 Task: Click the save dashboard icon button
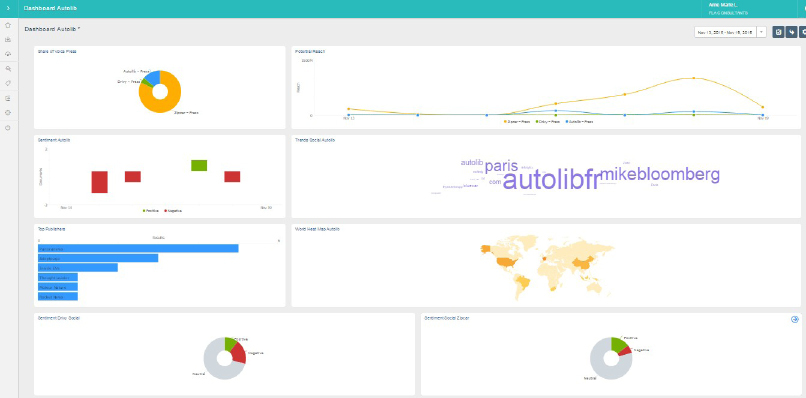point(778,32)
